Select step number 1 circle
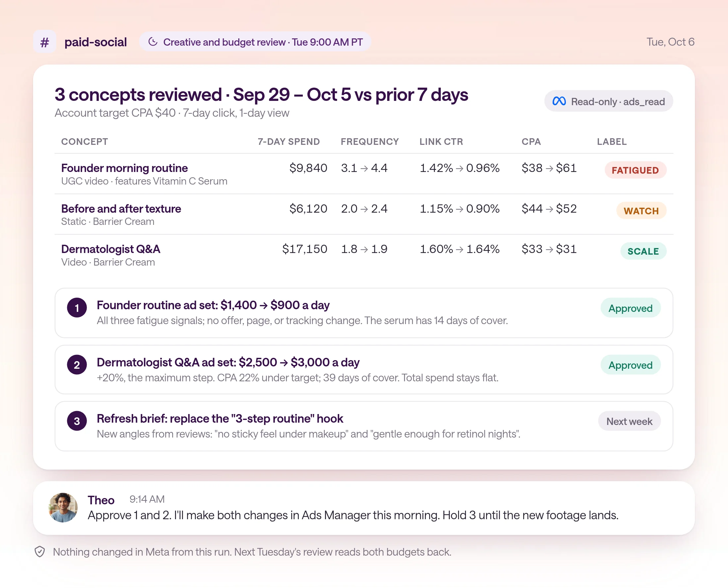 pyautogui.click(x=77, y=308)
